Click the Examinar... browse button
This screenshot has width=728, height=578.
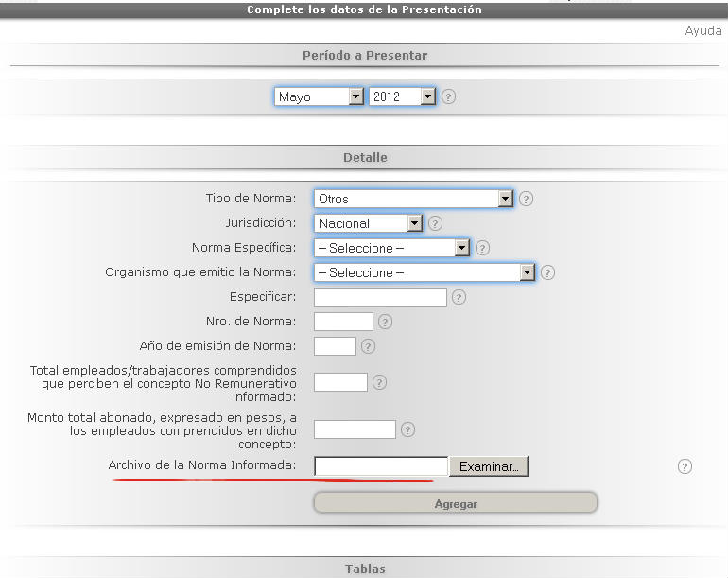pyautogui.click(x=489, y=466)
